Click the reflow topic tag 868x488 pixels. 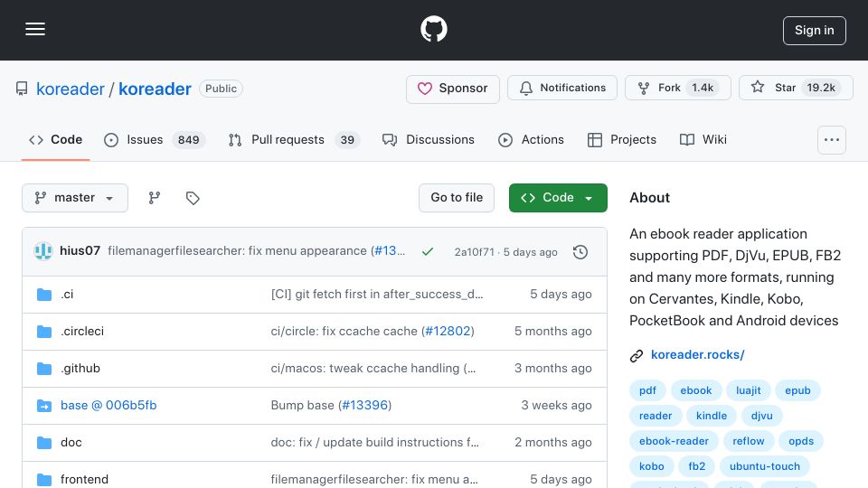pos(749,442)
